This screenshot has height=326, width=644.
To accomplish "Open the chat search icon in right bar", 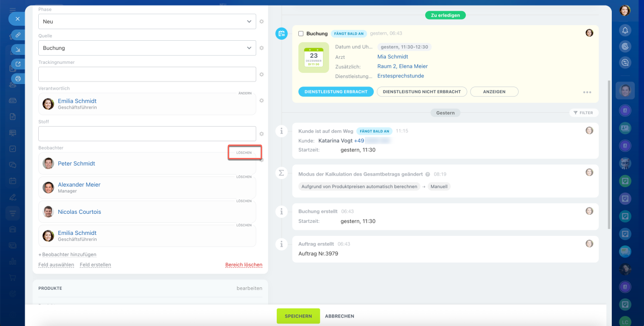I will pyautogui.click(x=625, y=62).
